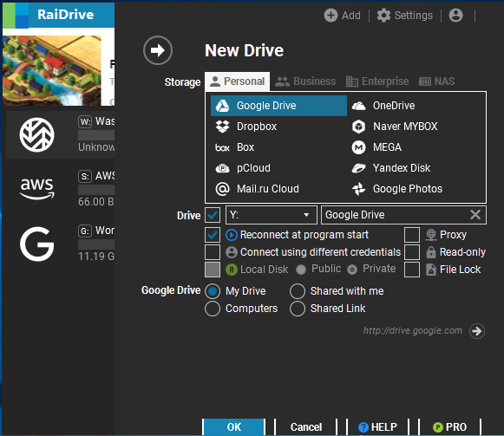Select the Computers radio button

click(x=213, y=309)
